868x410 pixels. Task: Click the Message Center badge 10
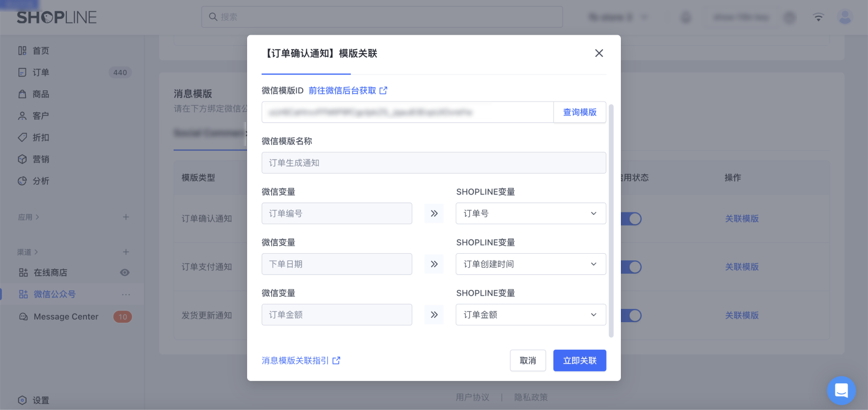coord(123,317)
